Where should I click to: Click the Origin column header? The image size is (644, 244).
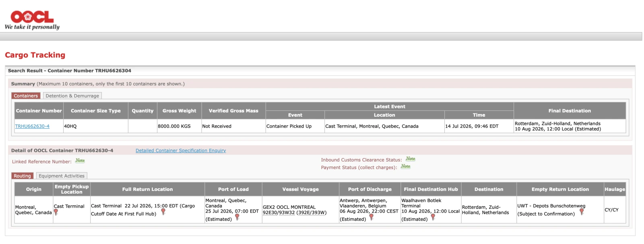(x=34, y=189)
